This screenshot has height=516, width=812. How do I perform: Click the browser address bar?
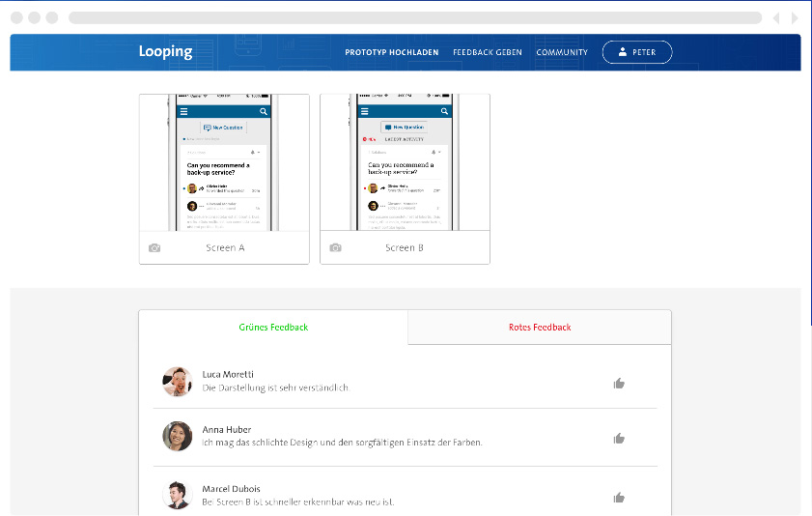click(415, 17)
